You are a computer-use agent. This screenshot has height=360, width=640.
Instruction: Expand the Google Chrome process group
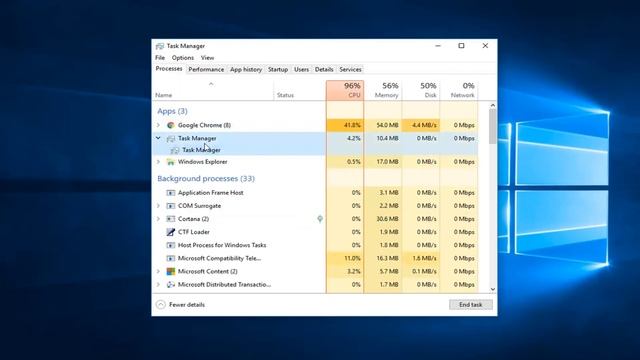coord(158,125)
